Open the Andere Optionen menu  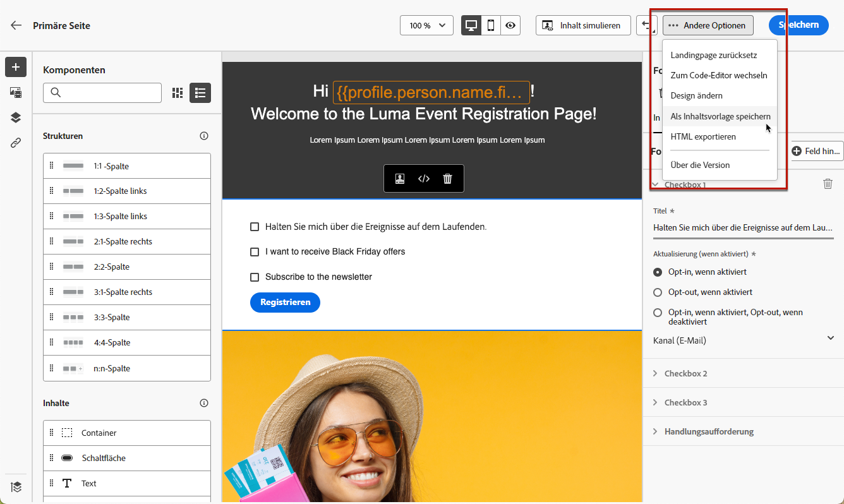pos(708,26)
